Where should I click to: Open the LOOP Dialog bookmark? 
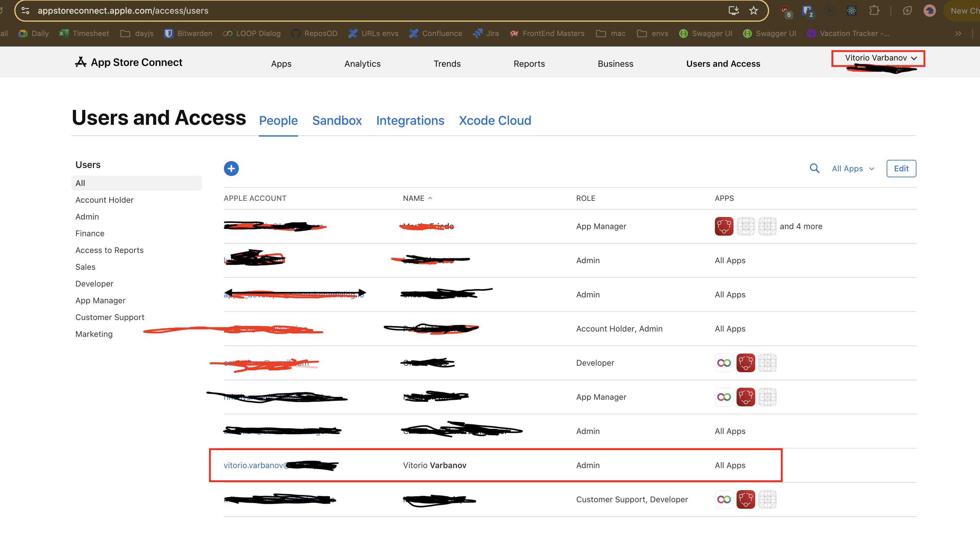click(252, 34)
